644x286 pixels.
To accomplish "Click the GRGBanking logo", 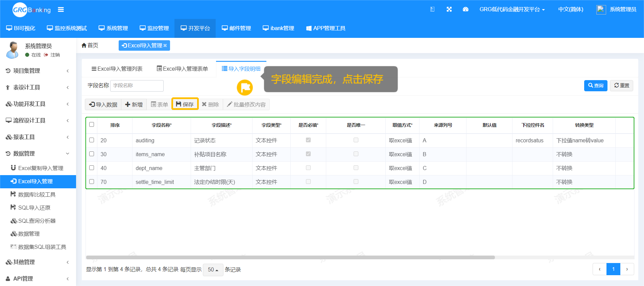I will point(31,10).
